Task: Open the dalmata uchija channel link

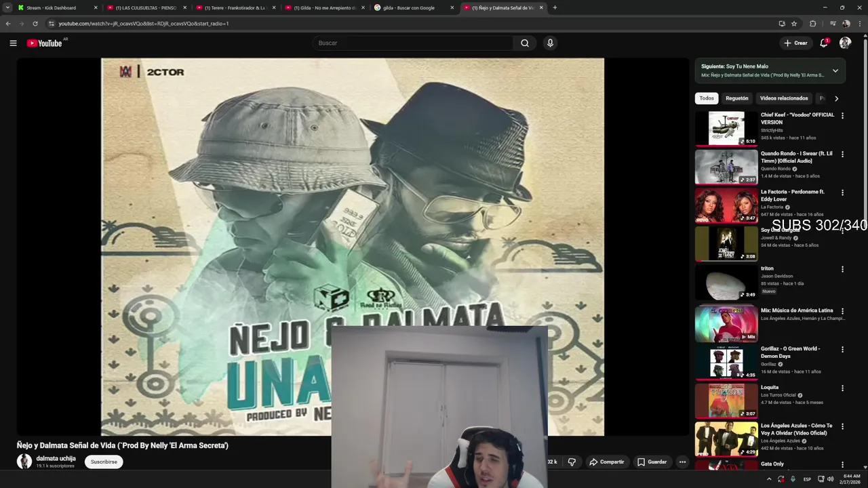Action: [x=56, y=458]
